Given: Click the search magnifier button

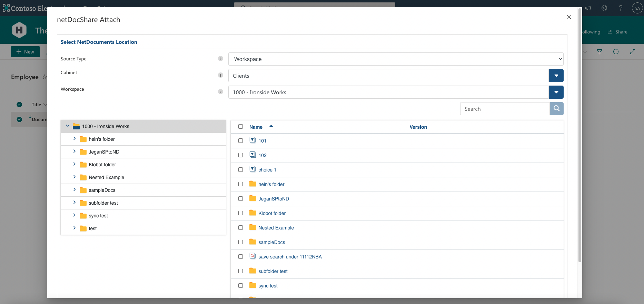Looking at the screenshot, I should pos(556,109).
